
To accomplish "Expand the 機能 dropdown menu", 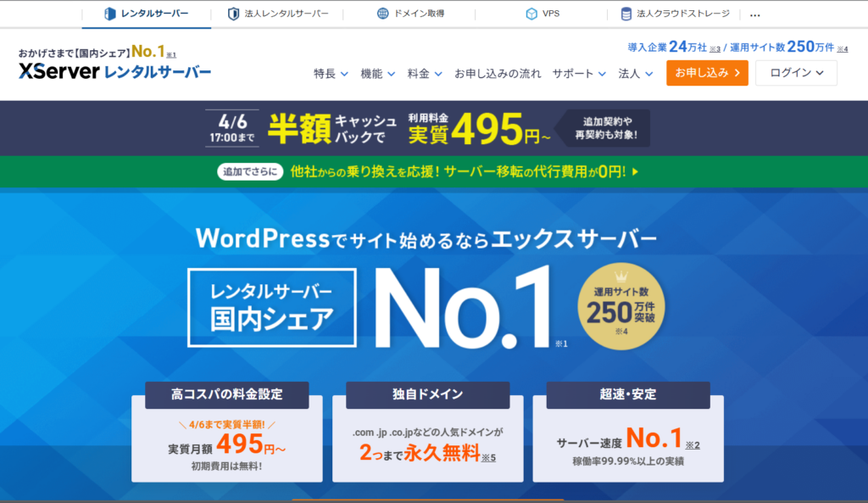I will coord(377,74).
